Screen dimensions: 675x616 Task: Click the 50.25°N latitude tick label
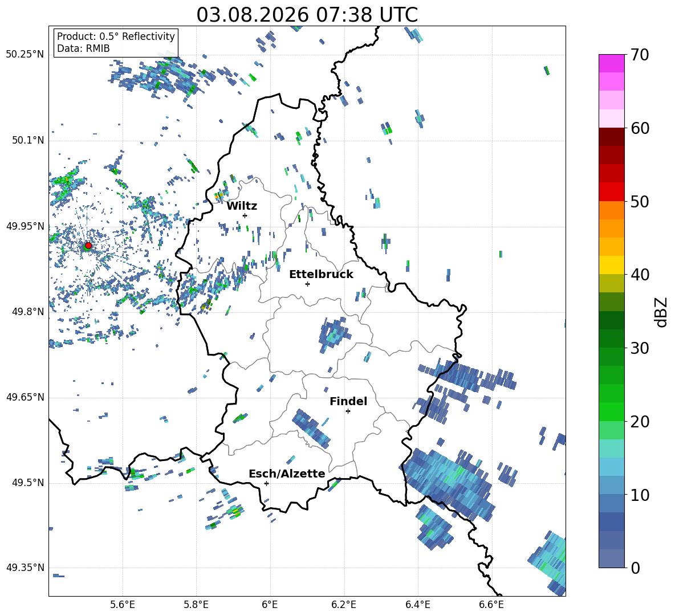click(x=25, y=55)
